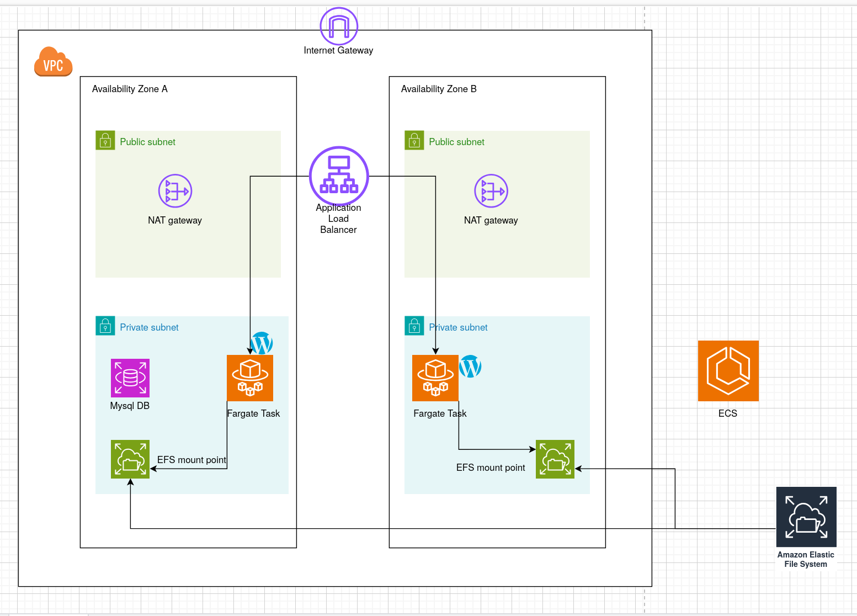Click EFS mount point label in Zone B

pos(491,468)
